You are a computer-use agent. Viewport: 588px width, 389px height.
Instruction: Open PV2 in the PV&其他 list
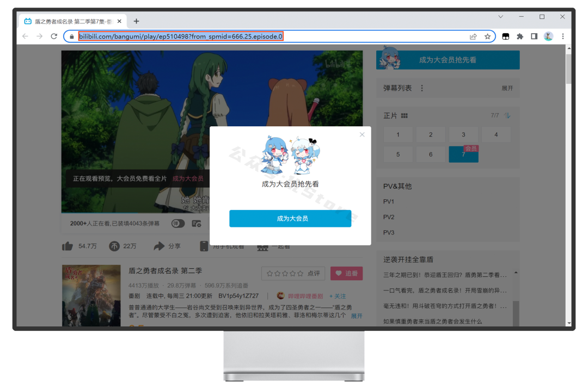[x=389, y=217]
